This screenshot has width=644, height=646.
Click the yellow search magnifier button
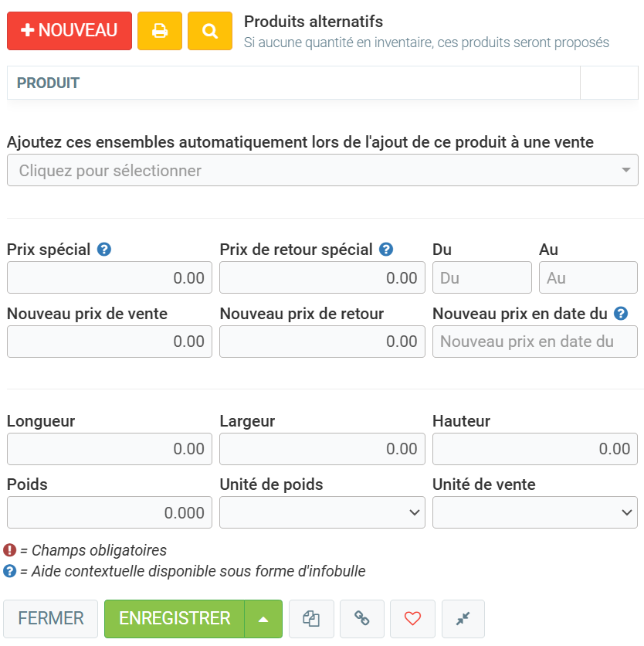(x=210, y=31)
